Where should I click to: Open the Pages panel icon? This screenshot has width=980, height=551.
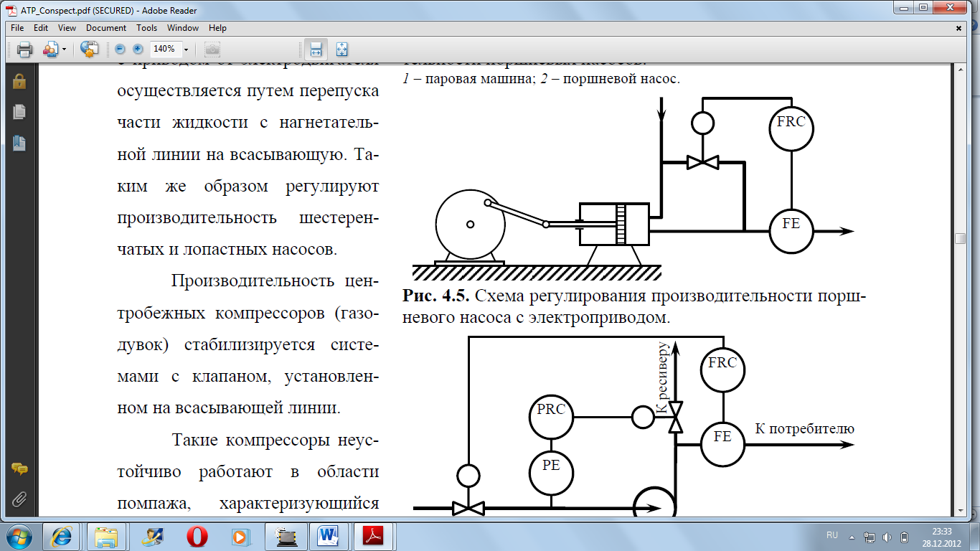pos(19,112)
